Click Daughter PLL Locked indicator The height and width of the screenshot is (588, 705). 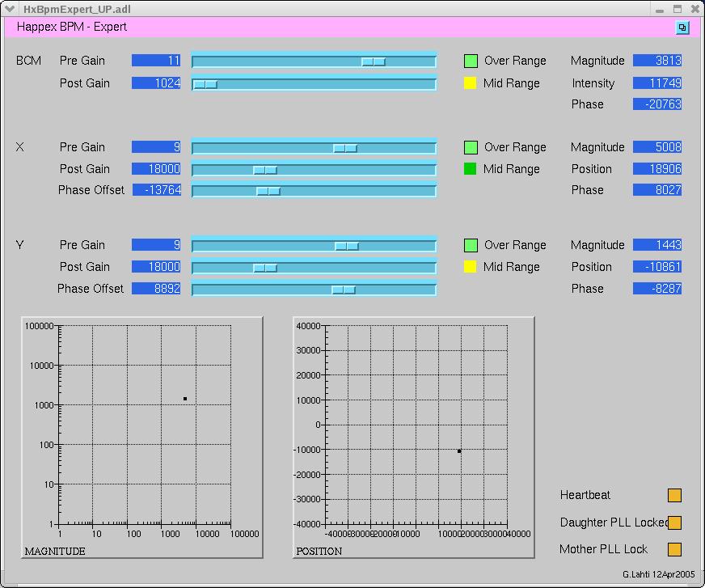(x=674, y=522)
